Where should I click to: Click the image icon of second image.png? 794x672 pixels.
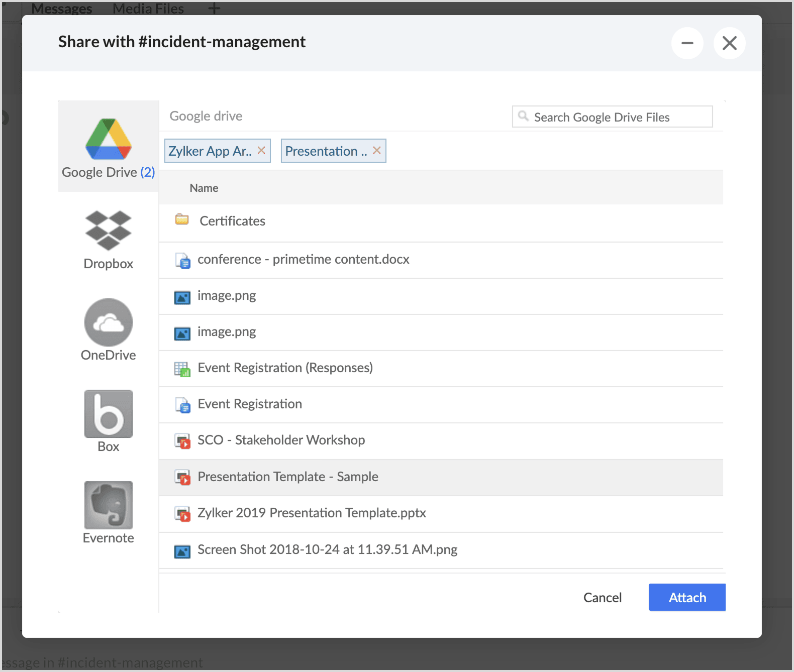pyautogui.click(x=182, y=333)
